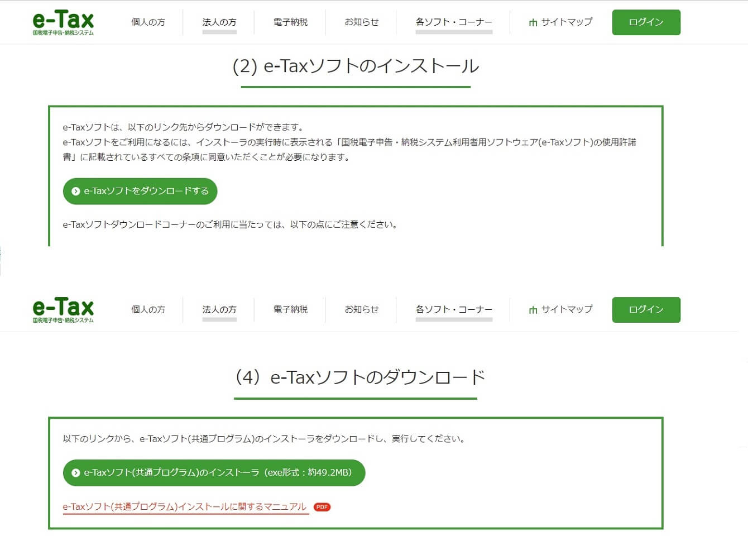The height and width of the screenshot is (560, 748).
Task: Click ログイン button in lower header
Action: coord(646,310)
